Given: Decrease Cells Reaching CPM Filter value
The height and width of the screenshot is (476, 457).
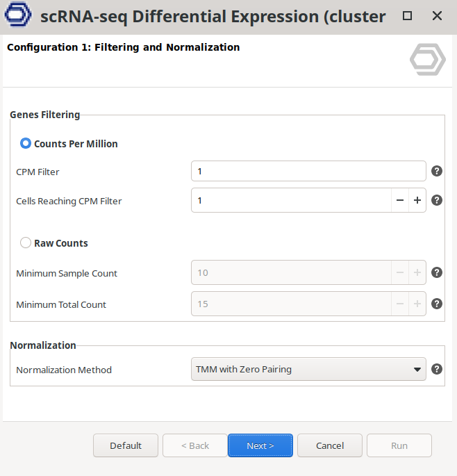Looking at the screenshot, I should pos(400,200).
